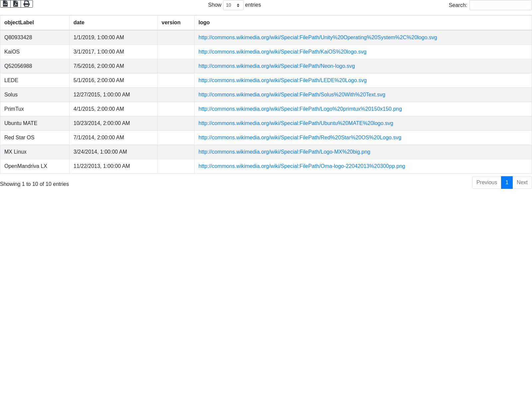
Task: Open the Ubuntu MATE logo link
Action: point(296,123)
